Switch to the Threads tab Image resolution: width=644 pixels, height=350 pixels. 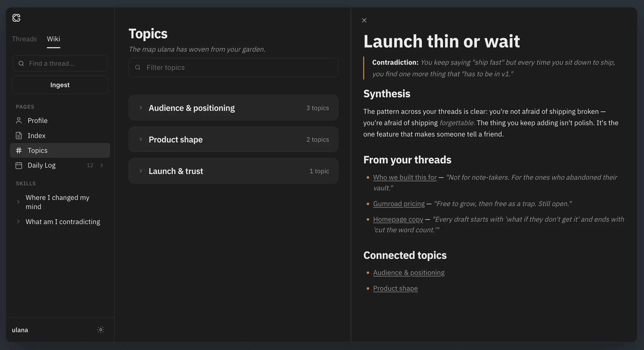(25, 39)
